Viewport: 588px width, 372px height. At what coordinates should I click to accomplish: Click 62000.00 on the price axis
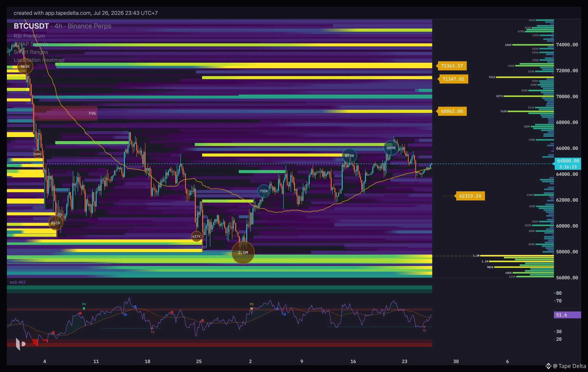point(567,200)
